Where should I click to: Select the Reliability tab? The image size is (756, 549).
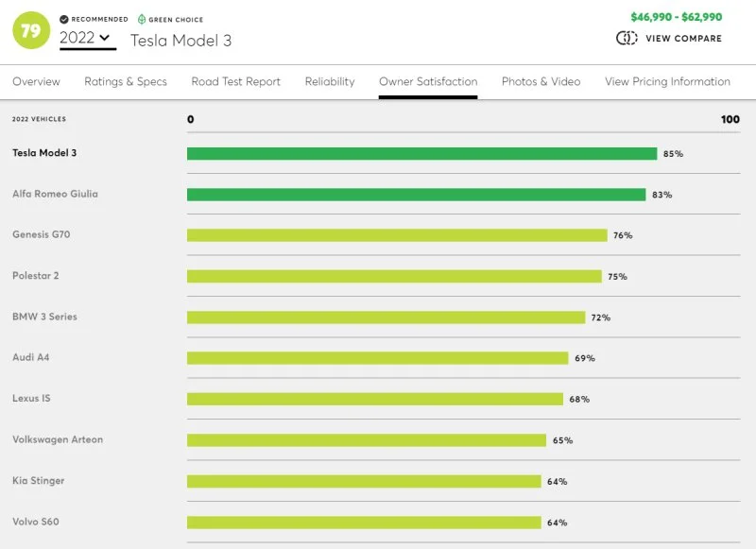click(330, 82)
